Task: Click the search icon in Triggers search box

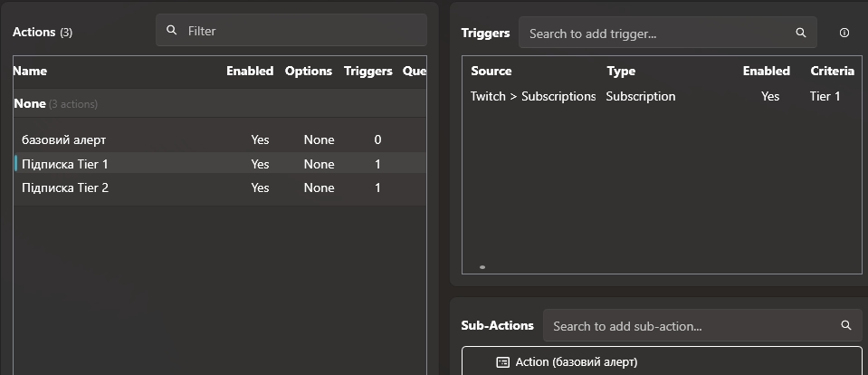Action: coord(801,33)
